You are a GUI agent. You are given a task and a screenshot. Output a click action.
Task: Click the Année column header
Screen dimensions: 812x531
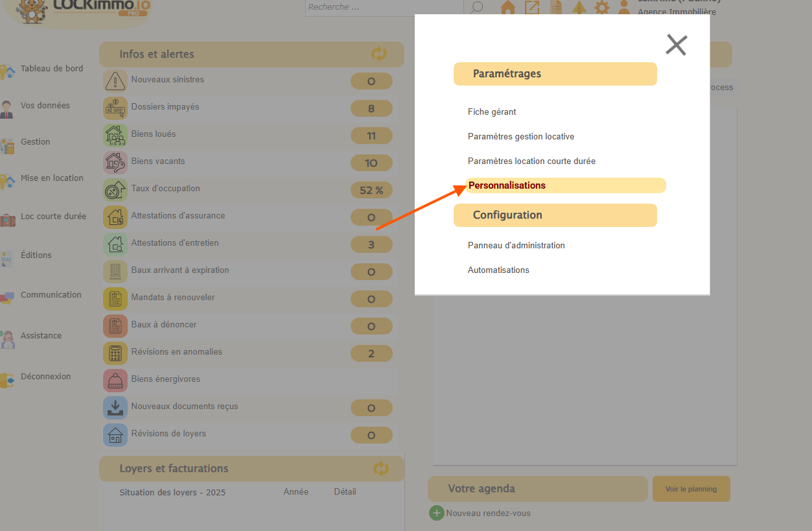point(296,492)
